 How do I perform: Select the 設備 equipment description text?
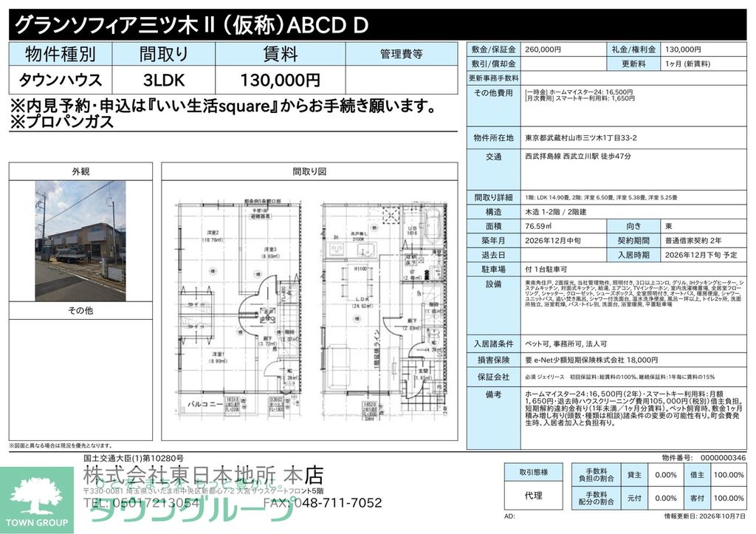click(x=633, y=293)
